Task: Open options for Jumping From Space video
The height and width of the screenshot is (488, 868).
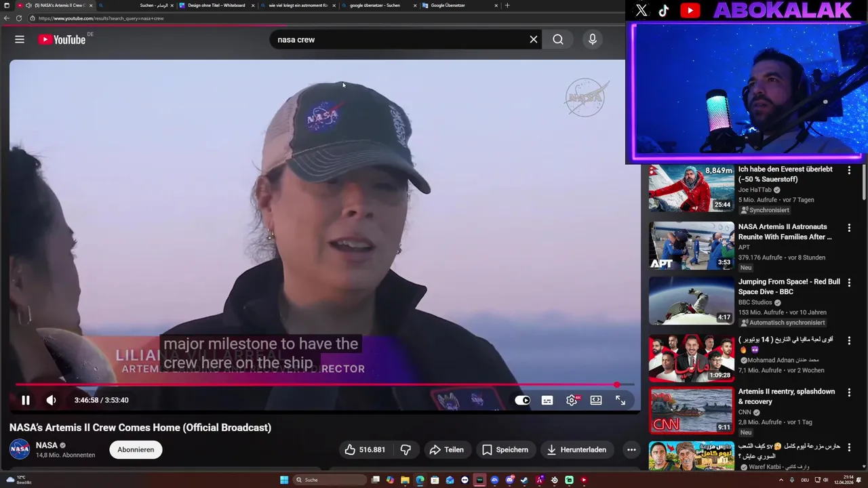Action: pyautogui.click(x=849, y=283)
